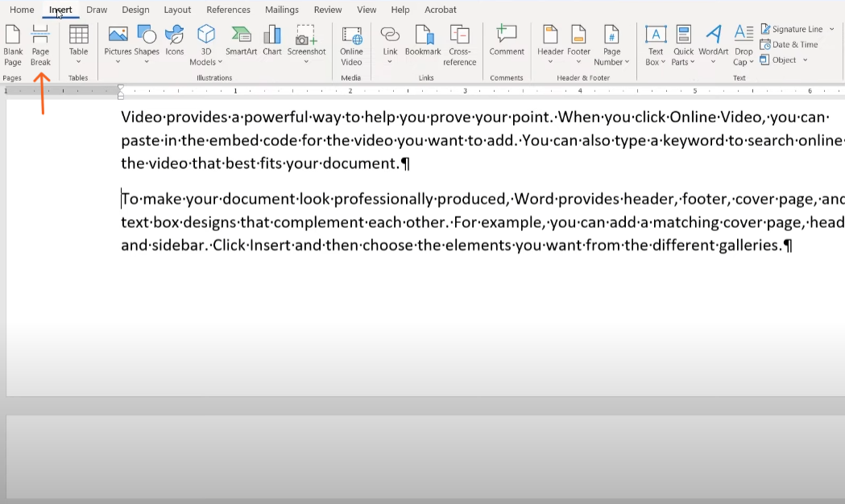Image resolution: width=845 pixels, height=504 pixels.
Task: Click the Object button
Action: click(x=777, y=60)
